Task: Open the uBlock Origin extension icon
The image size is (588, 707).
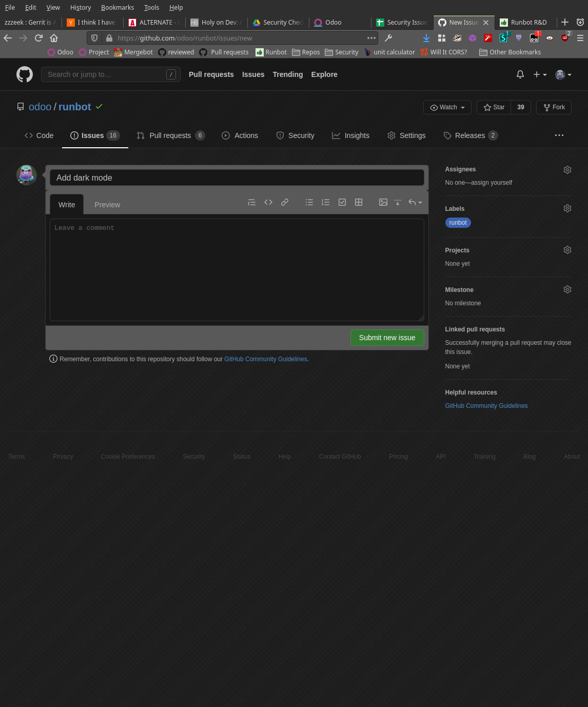Action: coord(565,37)
